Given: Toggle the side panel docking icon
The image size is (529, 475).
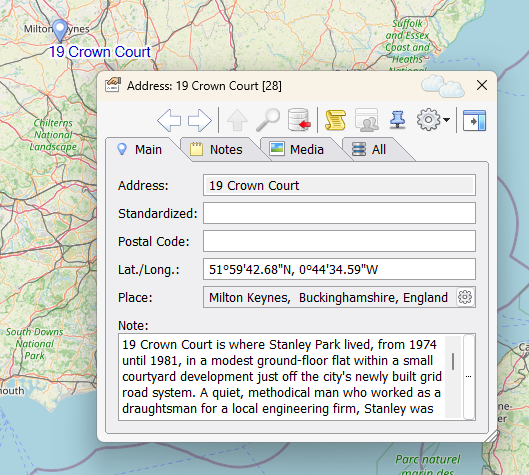Looking at the screenshot, I should (474, 120).
